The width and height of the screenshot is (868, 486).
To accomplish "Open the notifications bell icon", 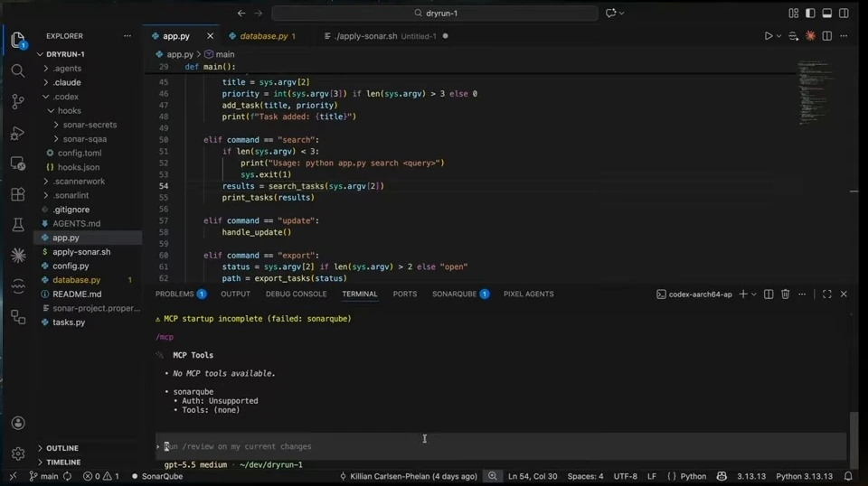I will coord(848,476).
